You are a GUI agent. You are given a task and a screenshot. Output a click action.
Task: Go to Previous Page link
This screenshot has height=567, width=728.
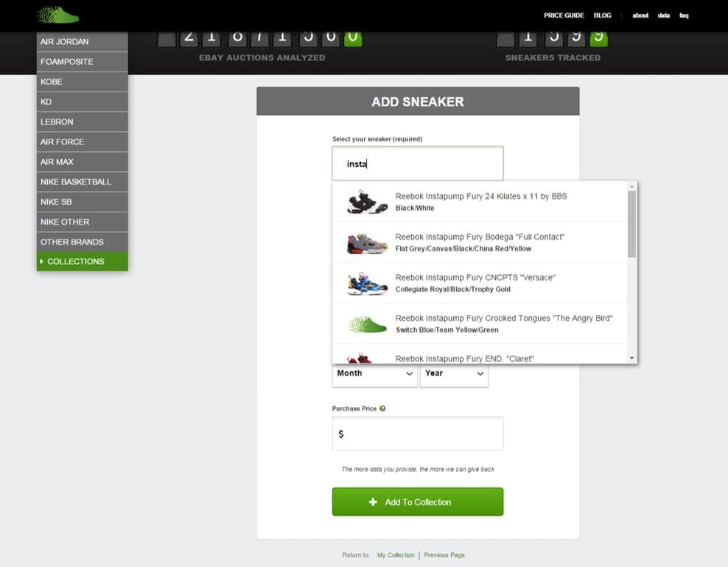tap(444, 555)
